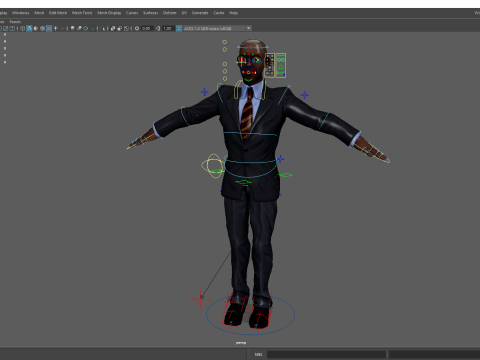The width and height of the screenshot is (480, 360).
Task: Select the cyan chest control curve
Action: (250, 134)
